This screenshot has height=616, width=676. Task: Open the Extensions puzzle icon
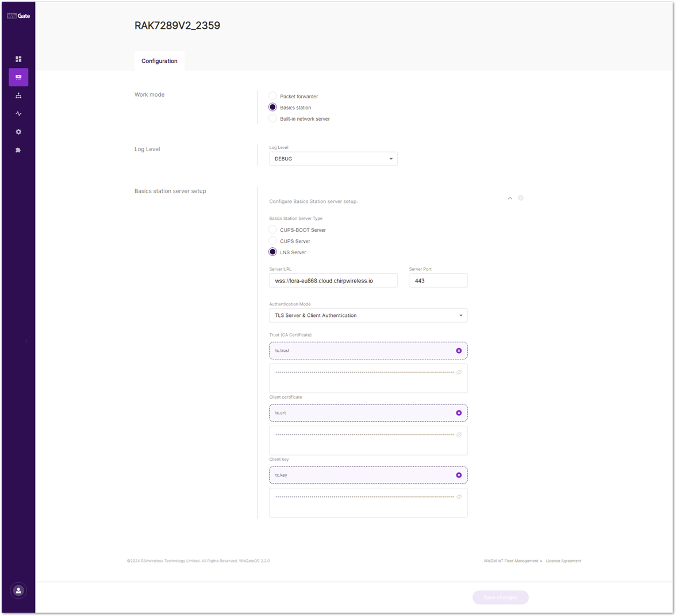coord(18,150)
